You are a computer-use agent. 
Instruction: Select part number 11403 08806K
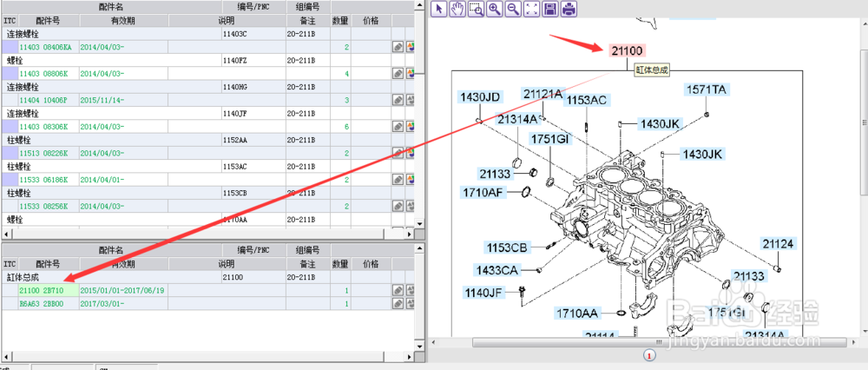pos(43,74)
